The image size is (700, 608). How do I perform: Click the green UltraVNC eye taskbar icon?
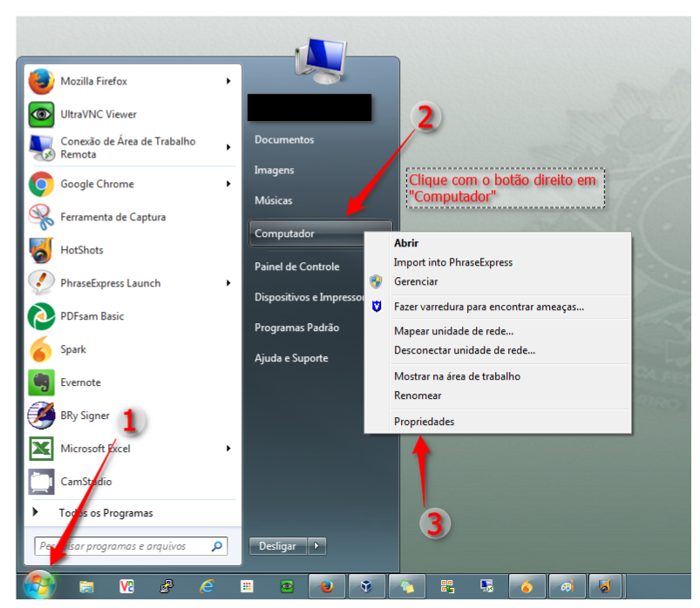pyautogui.click(x=287, y=586)
